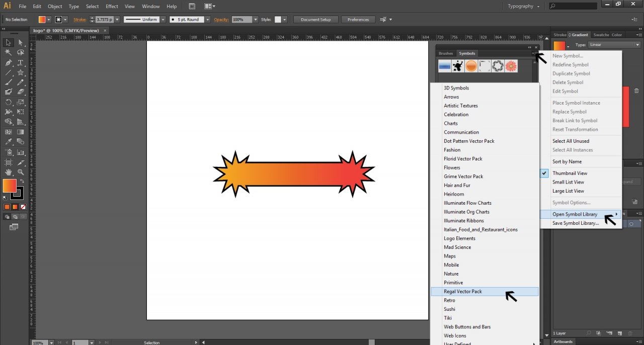The image size is (644, 345).
Task: Click the Fill color box in toolbox
Action: pyautogui.click(x=9, y=186)
